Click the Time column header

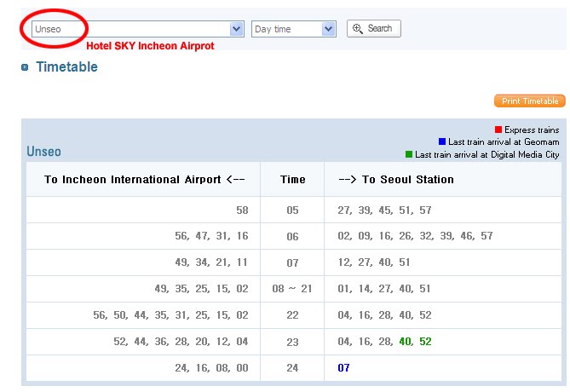(x=292, y=179)
